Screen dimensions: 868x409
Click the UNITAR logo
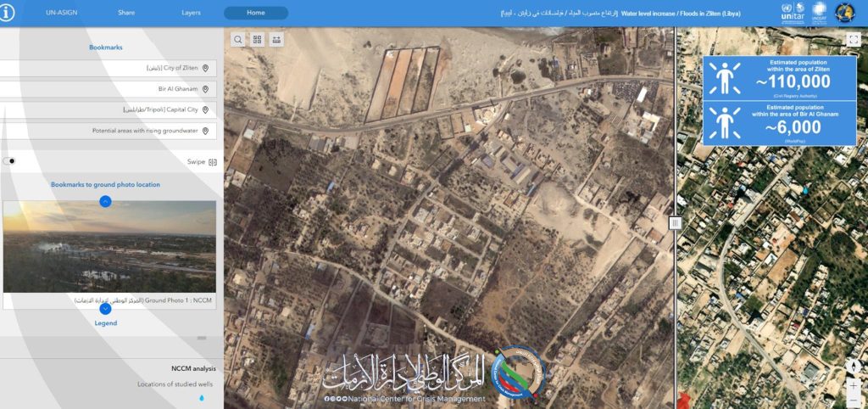[793, 13]
